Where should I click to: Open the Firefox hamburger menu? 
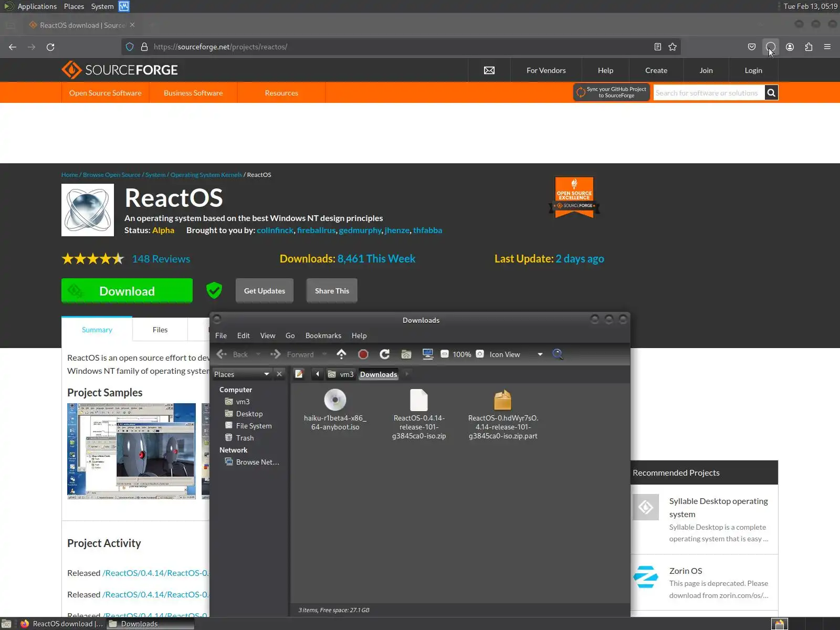coord(827,47)
